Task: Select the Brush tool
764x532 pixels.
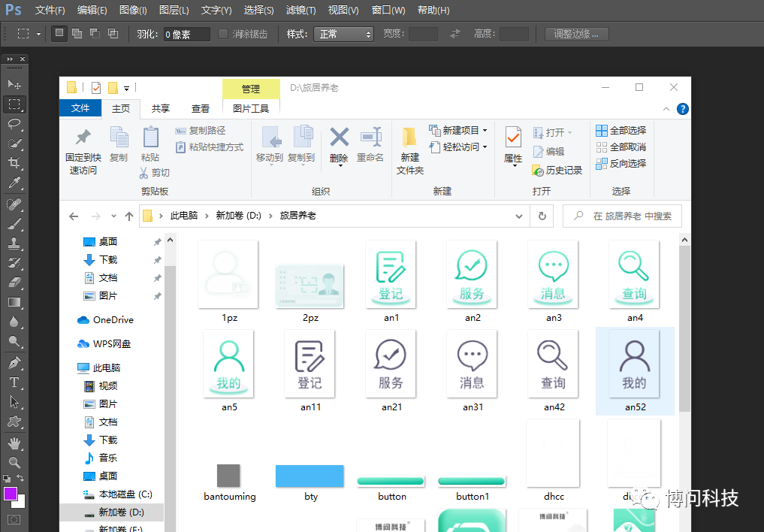Action: (x=14, y=224)
